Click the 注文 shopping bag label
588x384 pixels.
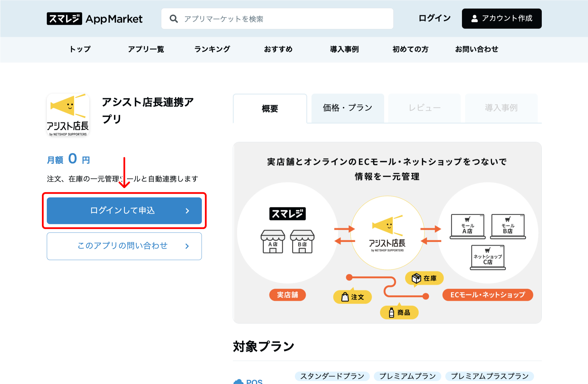[352, 297]
